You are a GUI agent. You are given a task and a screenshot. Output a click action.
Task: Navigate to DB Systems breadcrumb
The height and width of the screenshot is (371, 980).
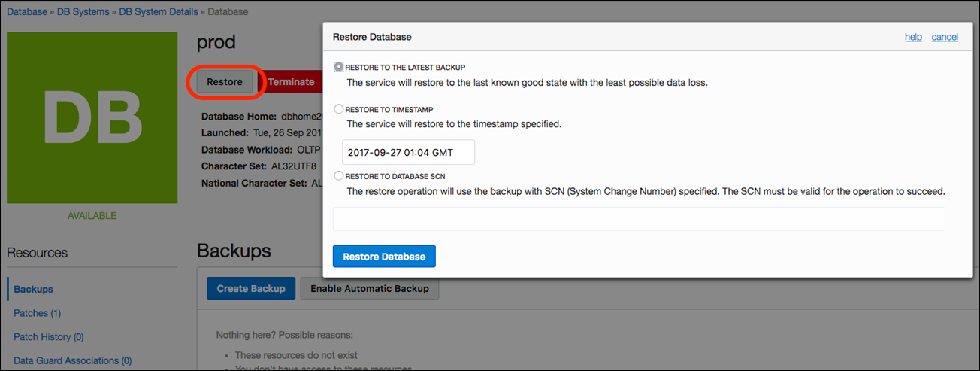coord(84,12)
